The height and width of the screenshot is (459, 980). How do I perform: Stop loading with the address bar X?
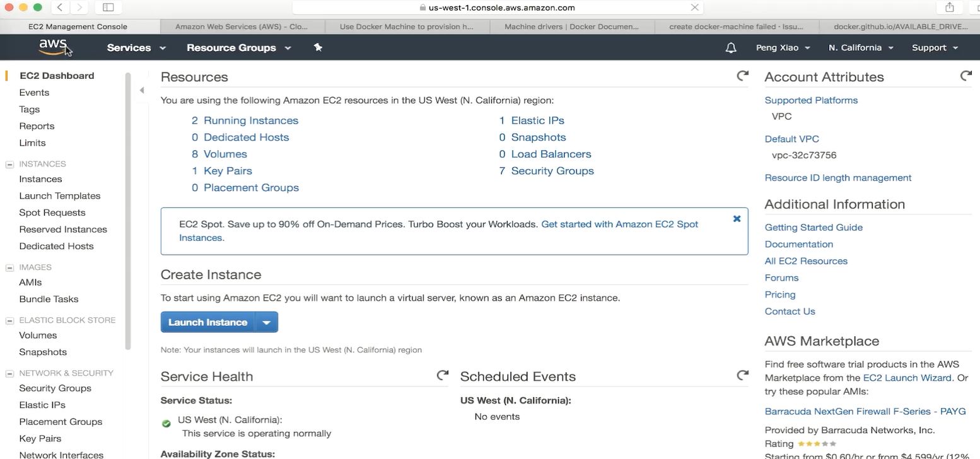[695, 8]
